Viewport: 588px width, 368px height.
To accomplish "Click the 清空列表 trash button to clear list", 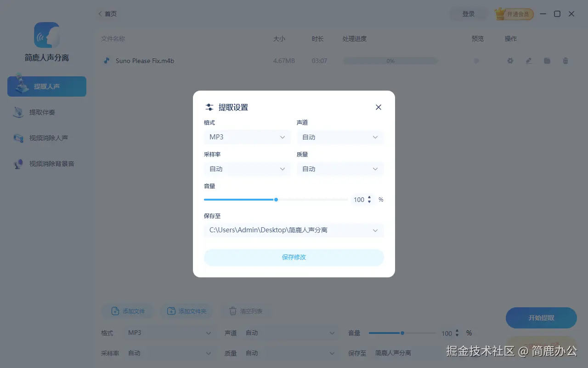I will click(x=247, y=311).
